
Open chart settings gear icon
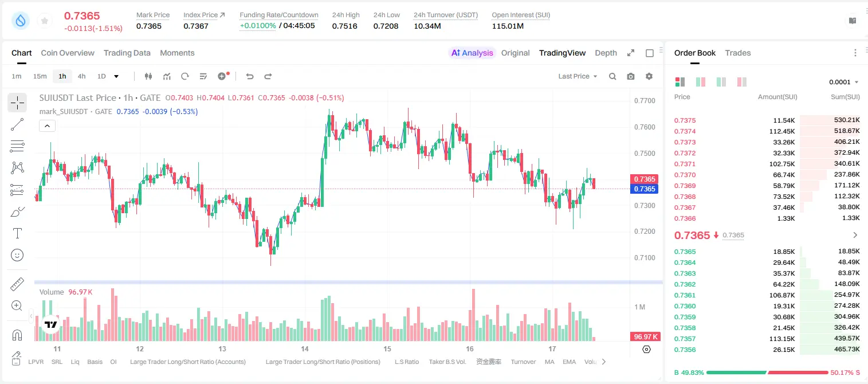[649, 76]
